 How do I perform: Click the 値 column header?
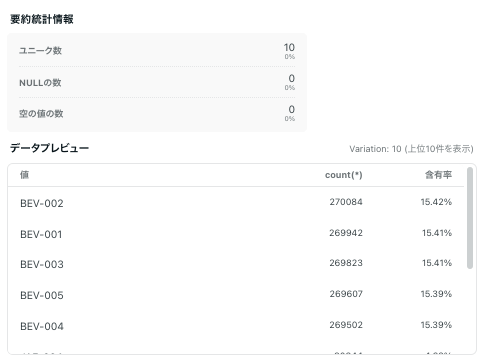coord(24,175)
